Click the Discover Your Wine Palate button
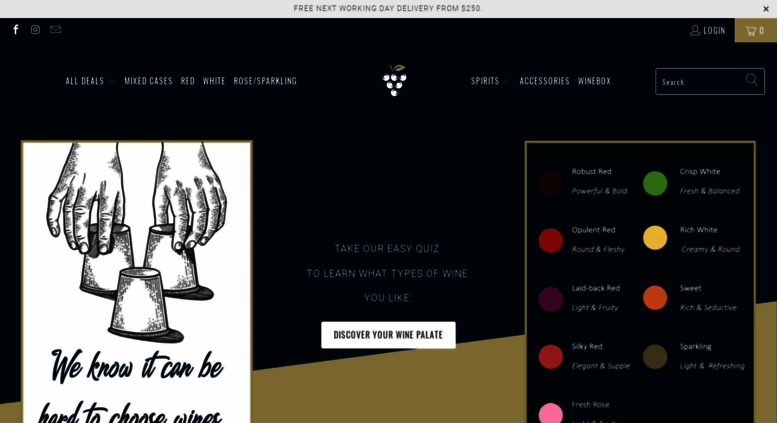Screen dimensions: 777x423 pos(388,335)
